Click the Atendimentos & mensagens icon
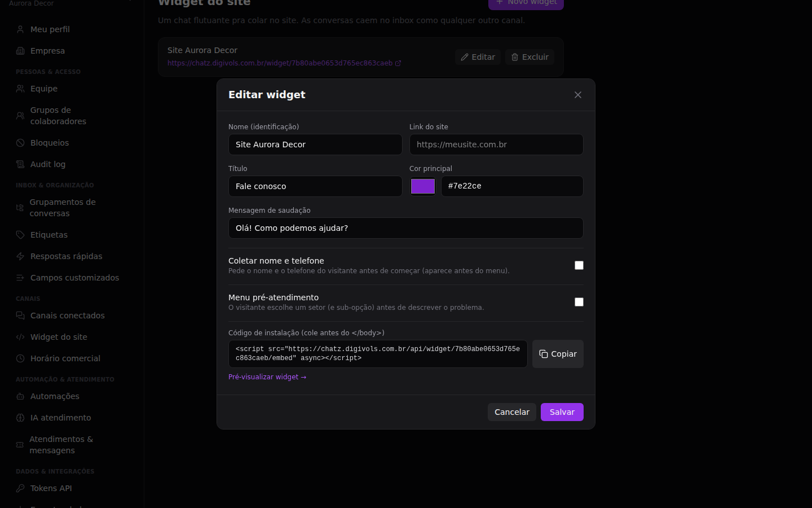 click(20, 445)
